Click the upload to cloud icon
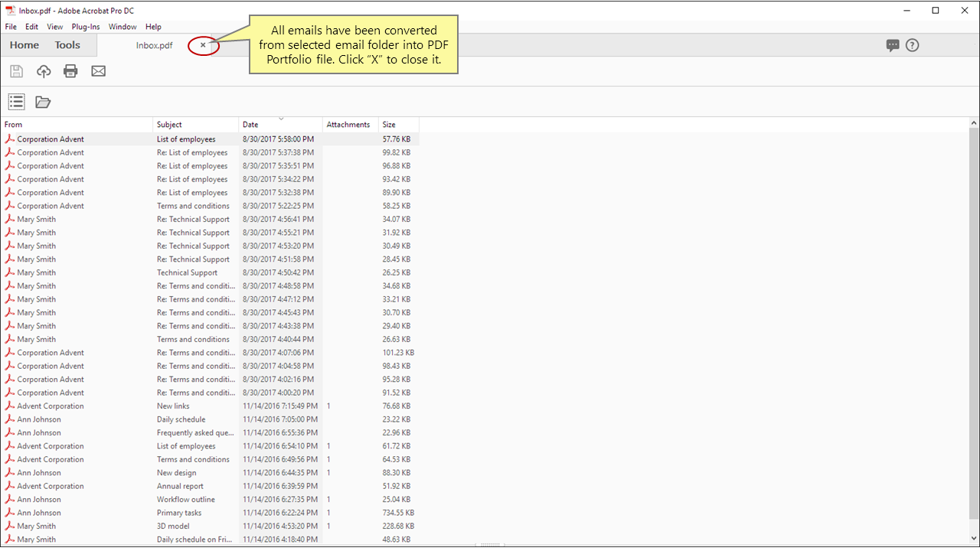 [x=44, y=71]
